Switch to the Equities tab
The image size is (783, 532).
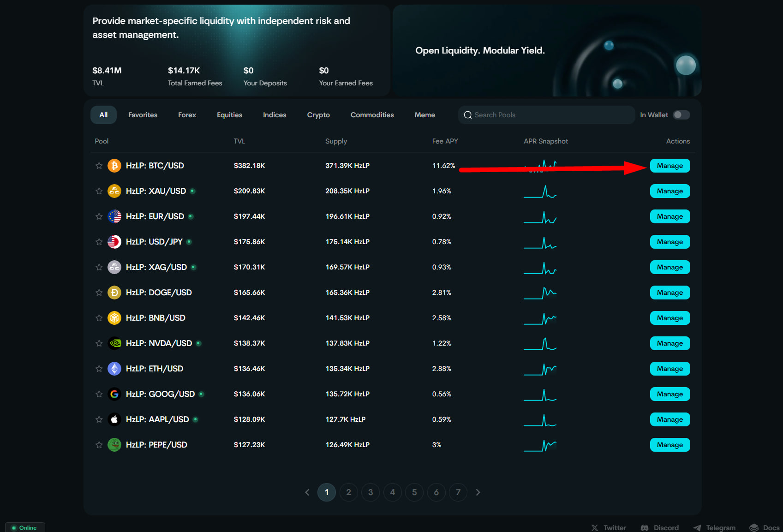click(229, 115)
